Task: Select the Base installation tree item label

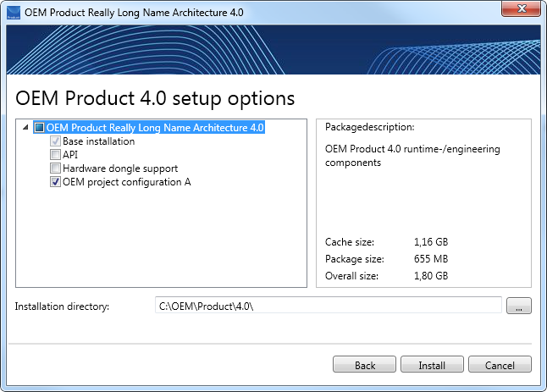Action: point(99,141)
